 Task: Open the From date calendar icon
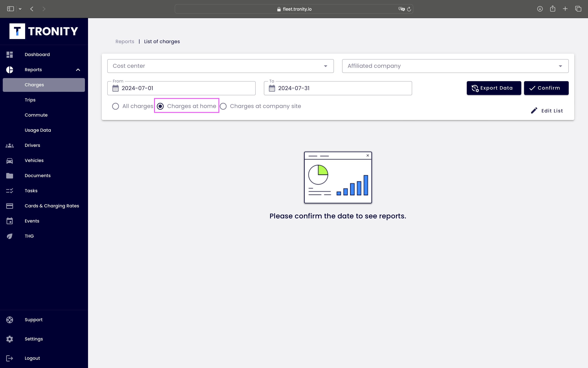point(116,88)
